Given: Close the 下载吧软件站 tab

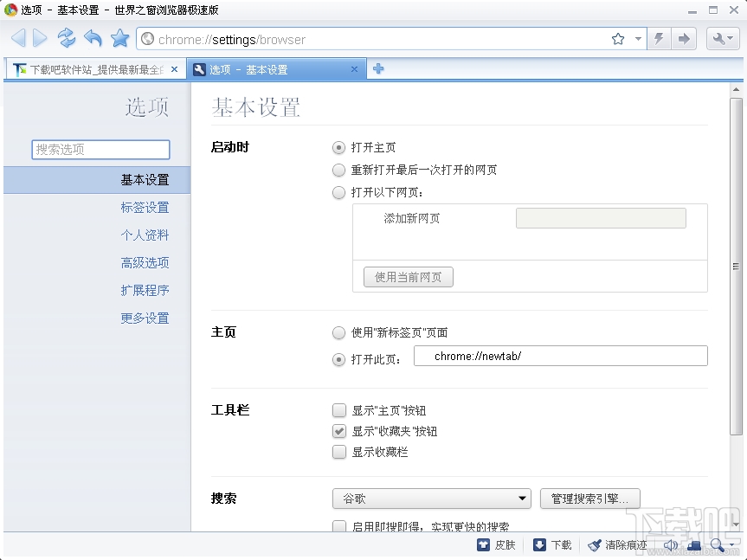Looking at the screenshot, I should click(174, 69).
